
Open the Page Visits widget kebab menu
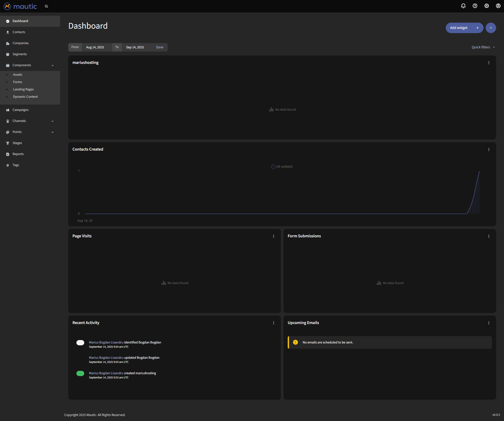273,236
